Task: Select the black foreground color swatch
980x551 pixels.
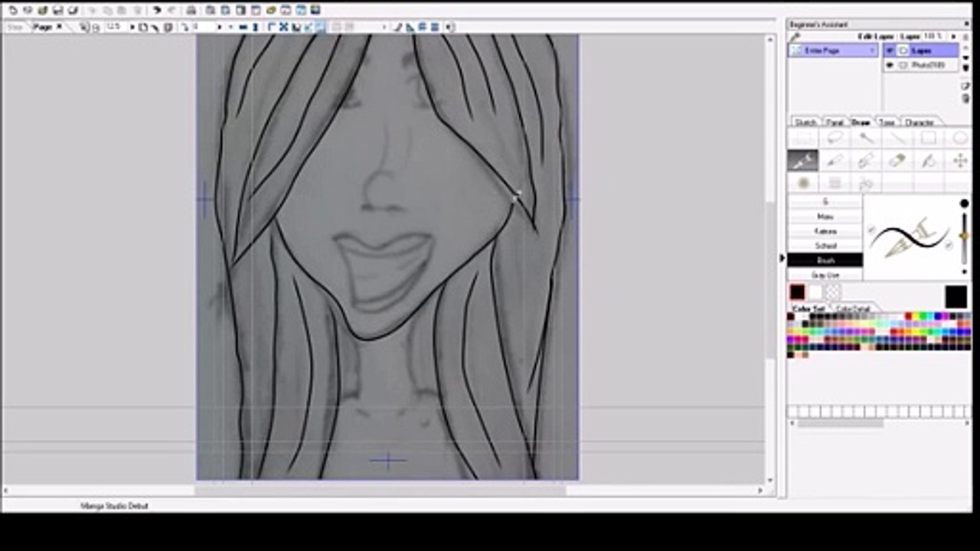Action: 797,292
